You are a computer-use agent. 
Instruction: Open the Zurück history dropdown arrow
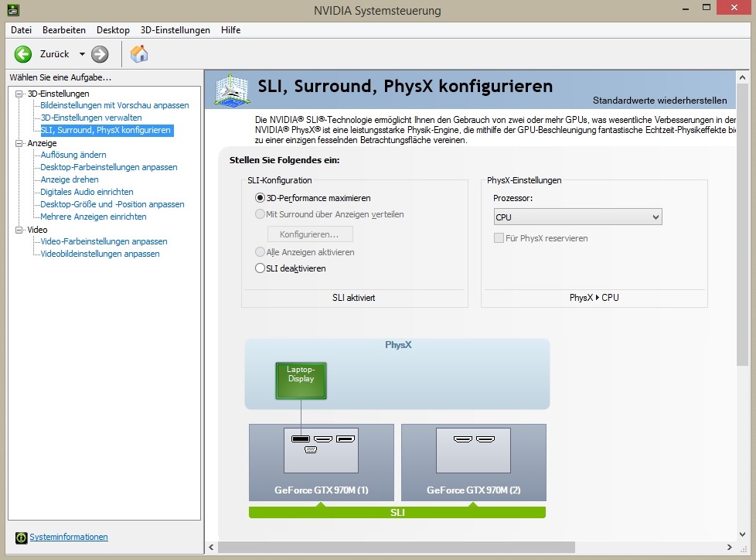[x=82, y=54]
